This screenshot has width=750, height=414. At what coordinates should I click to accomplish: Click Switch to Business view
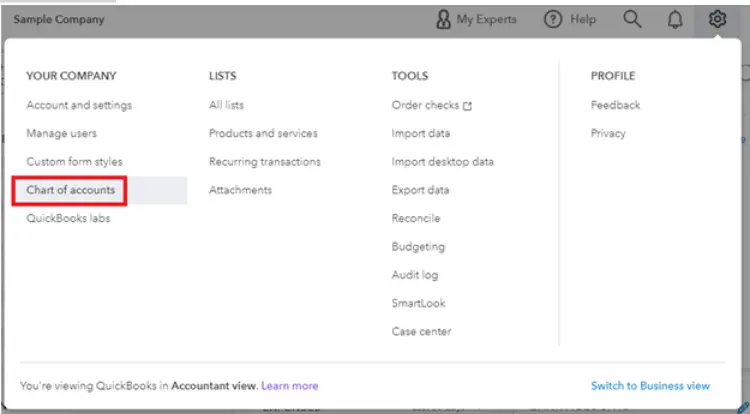650,386
